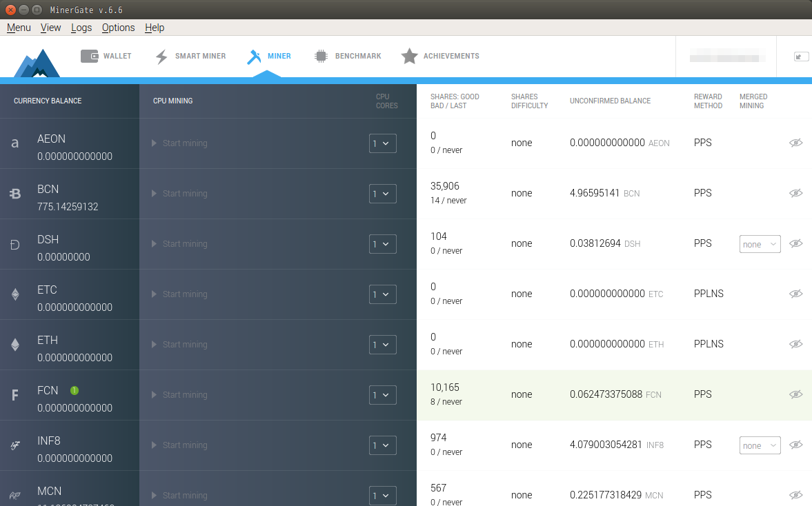Start mining BCN
This screenshot has height=506, width=812.
pos(179,194)
